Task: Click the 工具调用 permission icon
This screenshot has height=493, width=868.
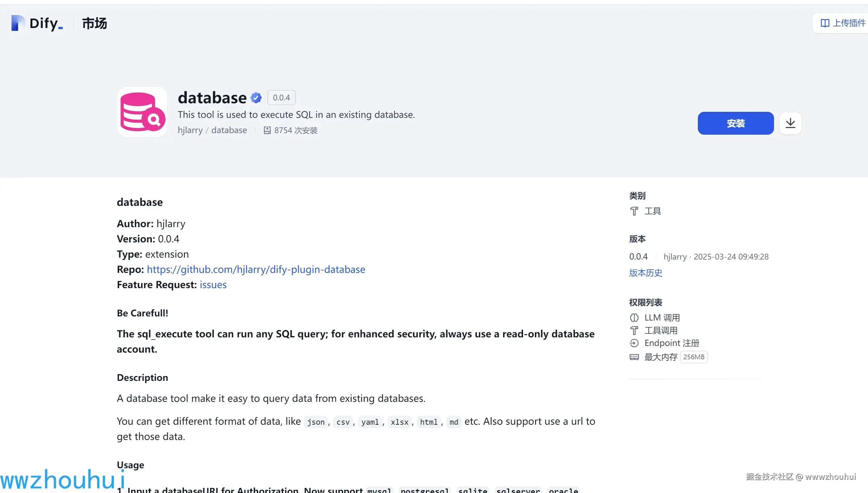Action: coord(634,330)
